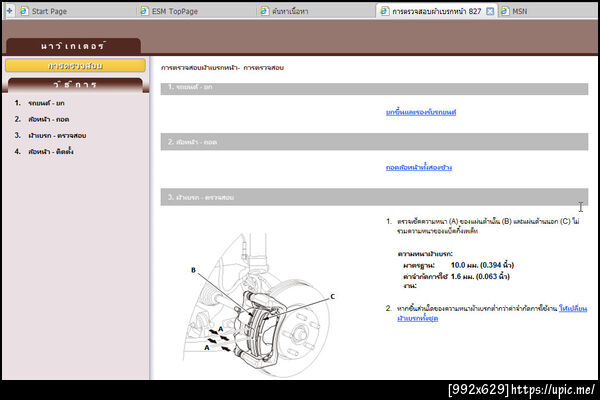Click label C on the brake diagram

point(333,296)
